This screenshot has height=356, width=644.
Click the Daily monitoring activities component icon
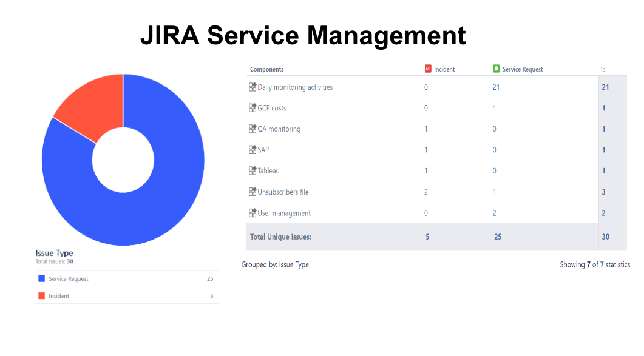coord(253,87)
